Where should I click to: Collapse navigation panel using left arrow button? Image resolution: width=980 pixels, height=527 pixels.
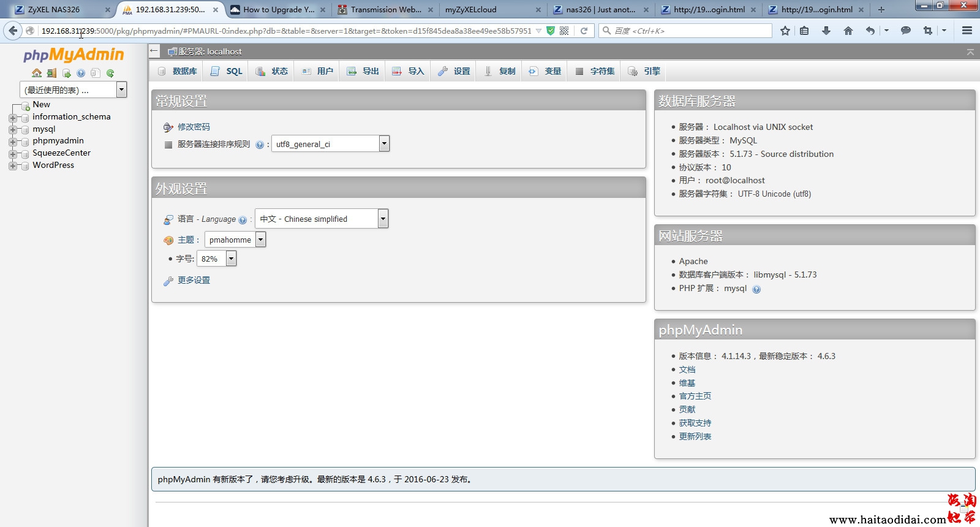[x=154, y=51]
